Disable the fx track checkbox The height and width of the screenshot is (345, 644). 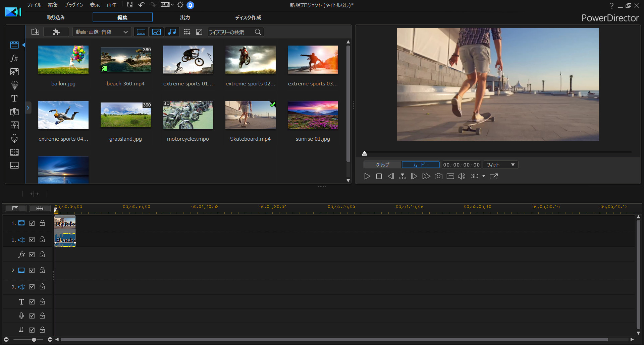tap(32, 255)
